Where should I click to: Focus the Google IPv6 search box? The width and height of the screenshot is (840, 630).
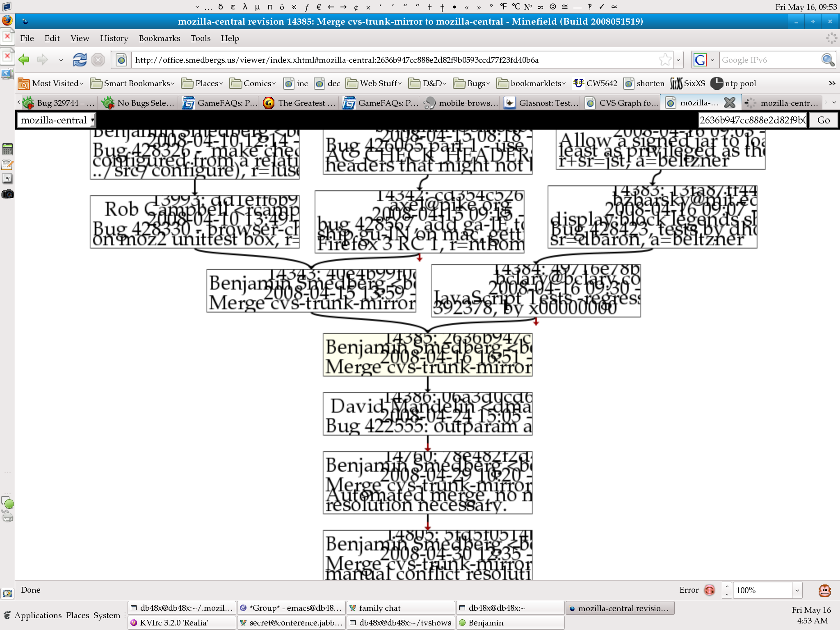pyautogui.click(x=770, y=60)
